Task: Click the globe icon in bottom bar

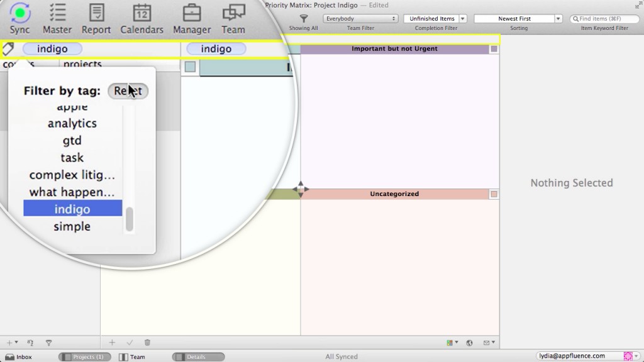Action: tap(469, 343)
